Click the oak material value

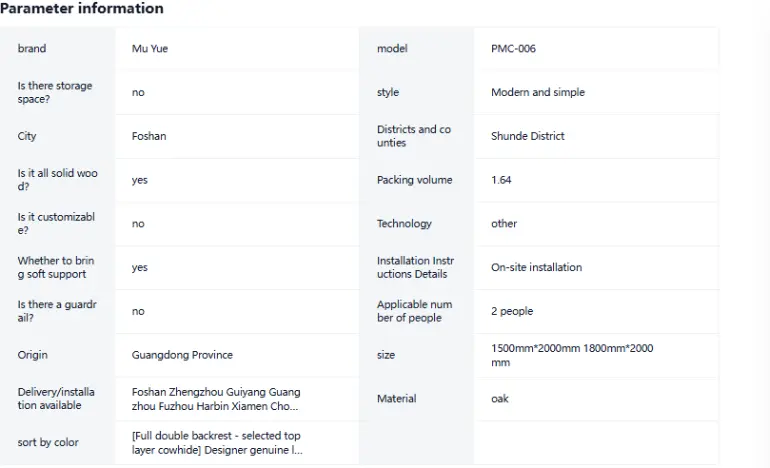[499, 398]
